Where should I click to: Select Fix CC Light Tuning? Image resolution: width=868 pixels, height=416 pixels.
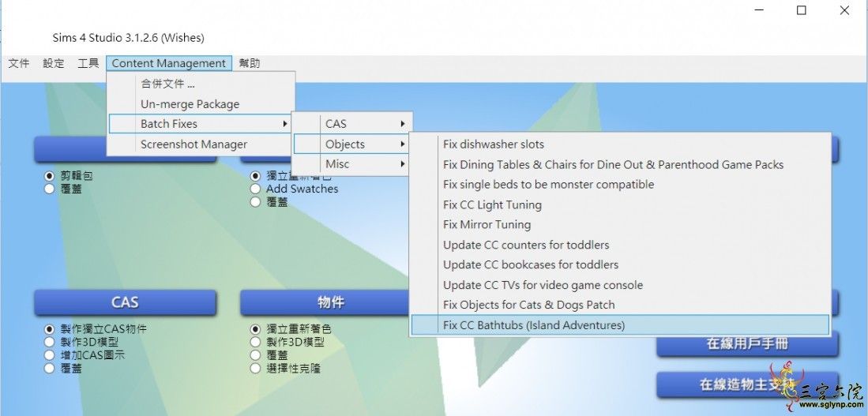(620, 204)
